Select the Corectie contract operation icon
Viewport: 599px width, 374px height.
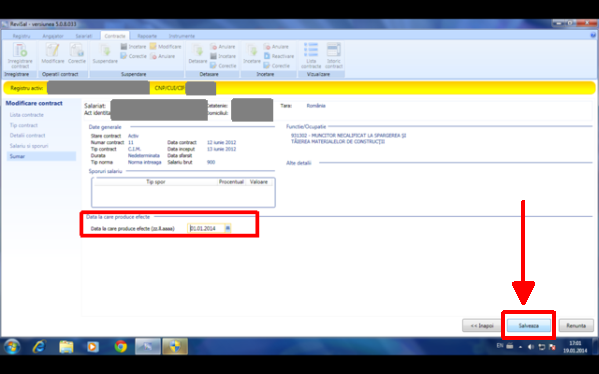click(77, 53)
